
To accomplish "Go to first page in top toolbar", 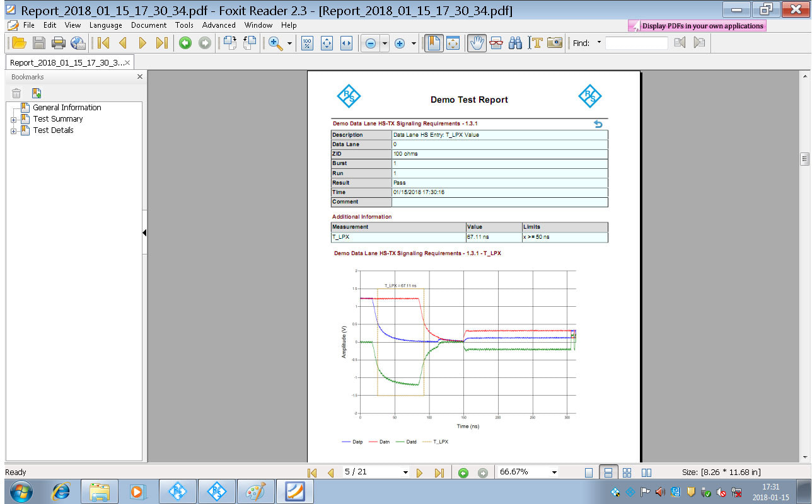I will pyautogui.click(x=103, y=43).
